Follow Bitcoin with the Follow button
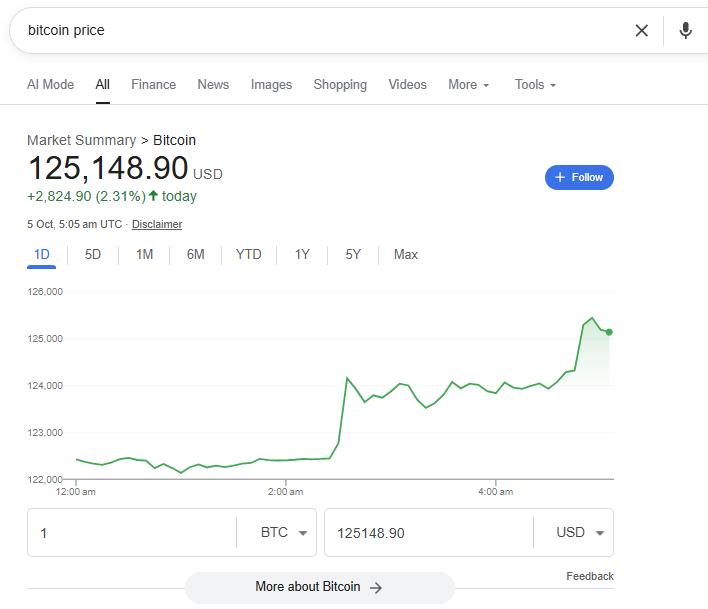Image resolution: width=708 pixels, height=609 pixels. point(579,177)
